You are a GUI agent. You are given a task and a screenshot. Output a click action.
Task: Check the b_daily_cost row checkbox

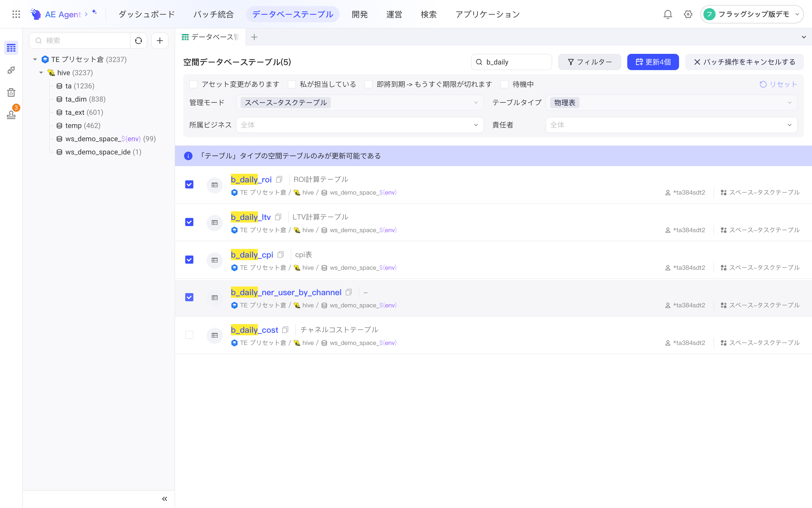189,335
